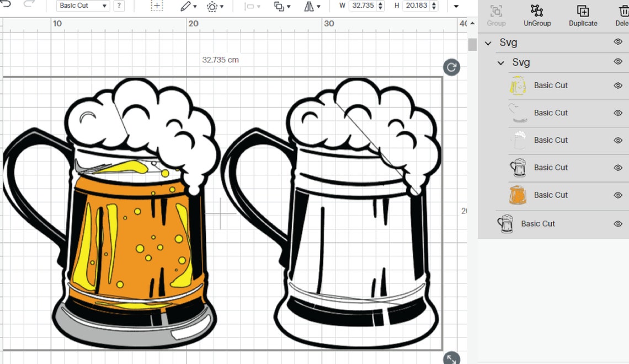The width and height of the screenshot is (629, 364).
Task: Click the Duplicate copies icon in the toolbar
Action: 280,6
